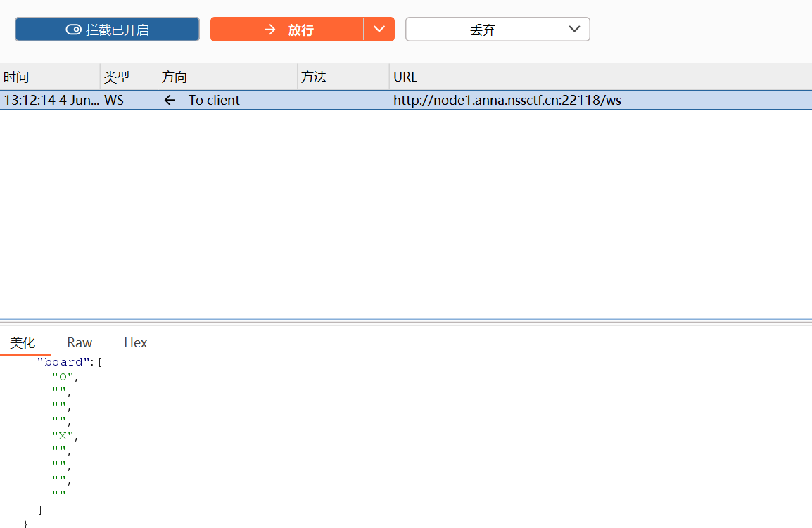
Task: Switch to the Hex tab
Action: (136, 342)
